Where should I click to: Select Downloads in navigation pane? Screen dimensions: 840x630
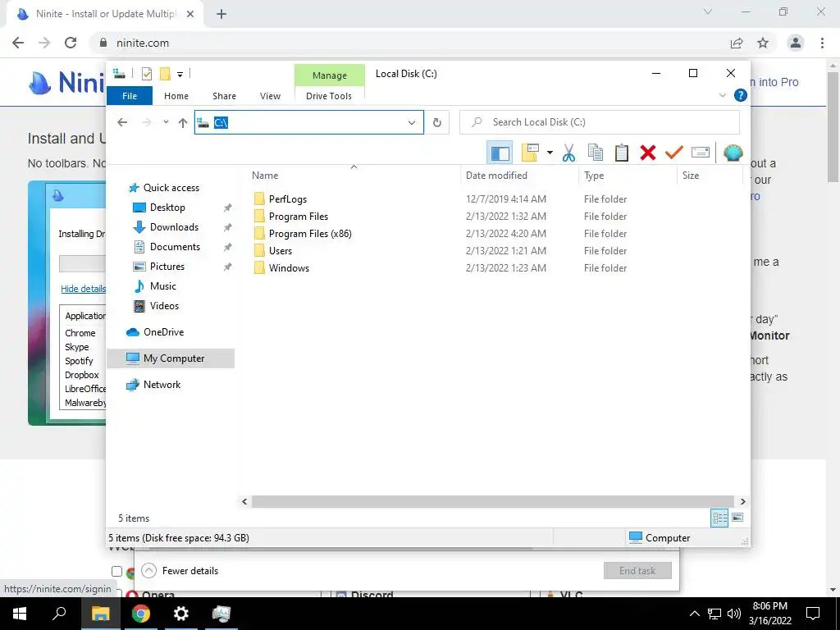click(x=174, y=227)
